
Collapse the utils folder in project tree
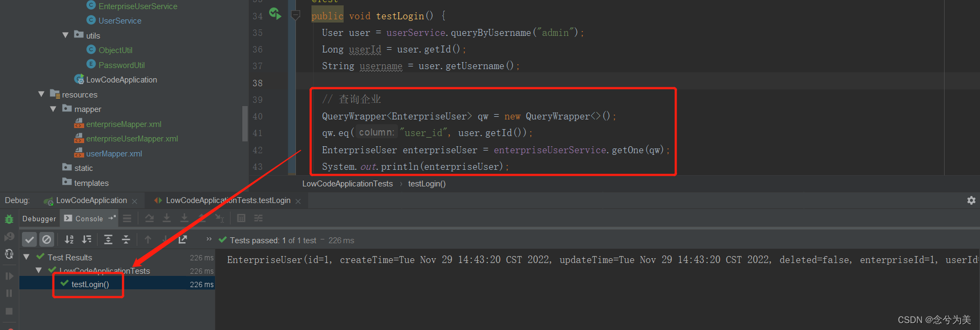pyautogui.click(x=65, y=35)
